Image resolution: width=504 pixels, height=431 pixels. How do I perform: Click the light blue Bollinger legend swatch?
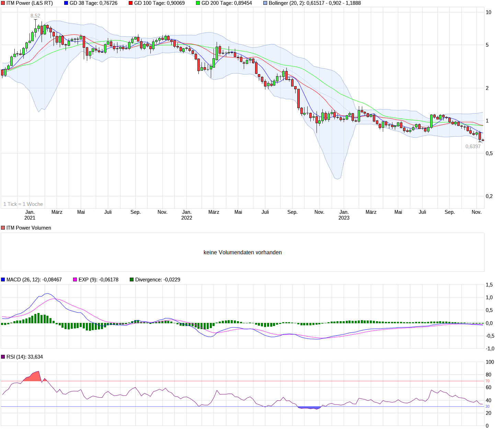(x=265, y=3)
